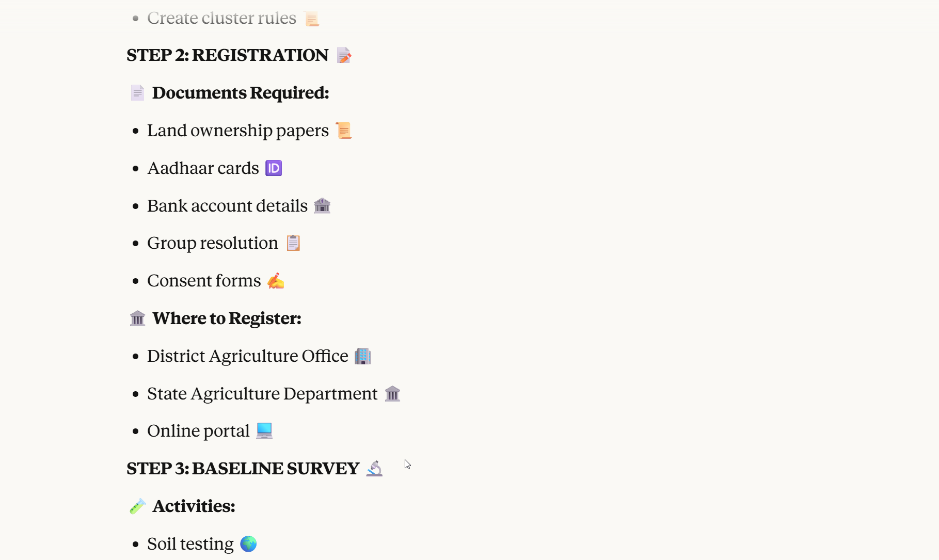Click the test tube emoji before Activities
Viewport: 939px width, 560px height.
pos(137,506)
